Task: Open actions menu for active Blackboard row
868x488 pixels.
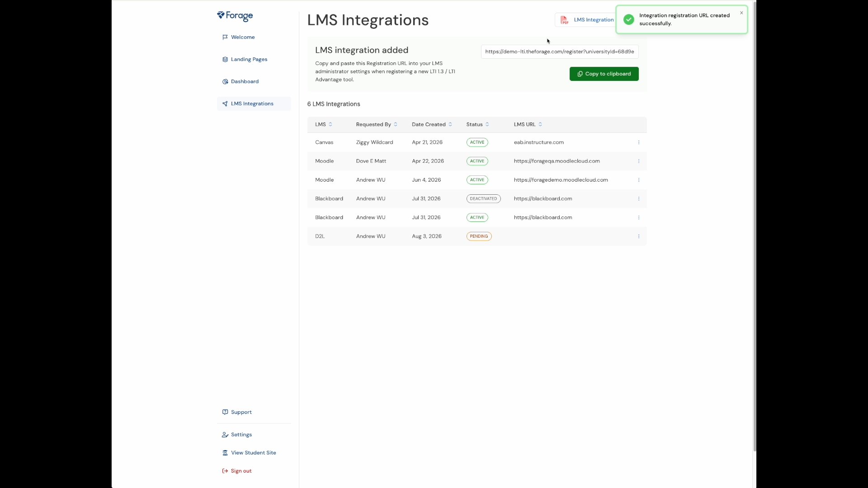Action: [x=639, y=218]
